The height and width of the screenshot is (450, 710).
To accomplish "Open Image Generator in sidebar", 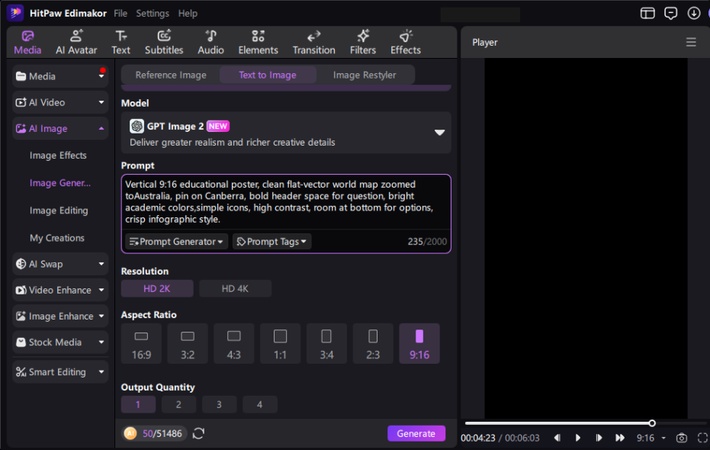I will click(60, 183).
